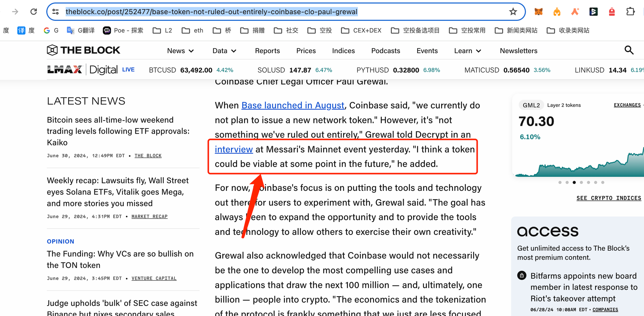Click the browser reload page icon
Viewport: 644px width, 316px height.
tap(34, 12)
